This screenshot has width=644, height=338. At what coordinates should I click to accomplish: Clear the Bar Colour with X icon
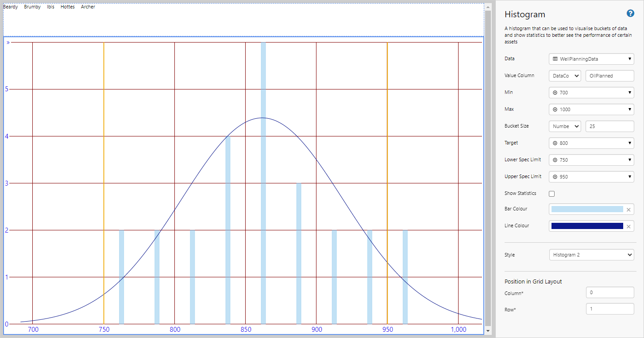click(x=628, y=210)
